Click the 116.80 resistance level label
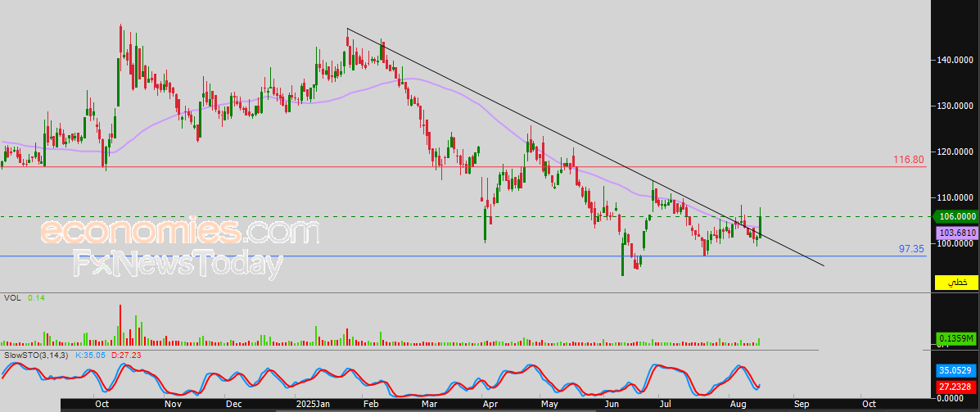The height and width of the screenshot is (412, 980). click(909, 160)
